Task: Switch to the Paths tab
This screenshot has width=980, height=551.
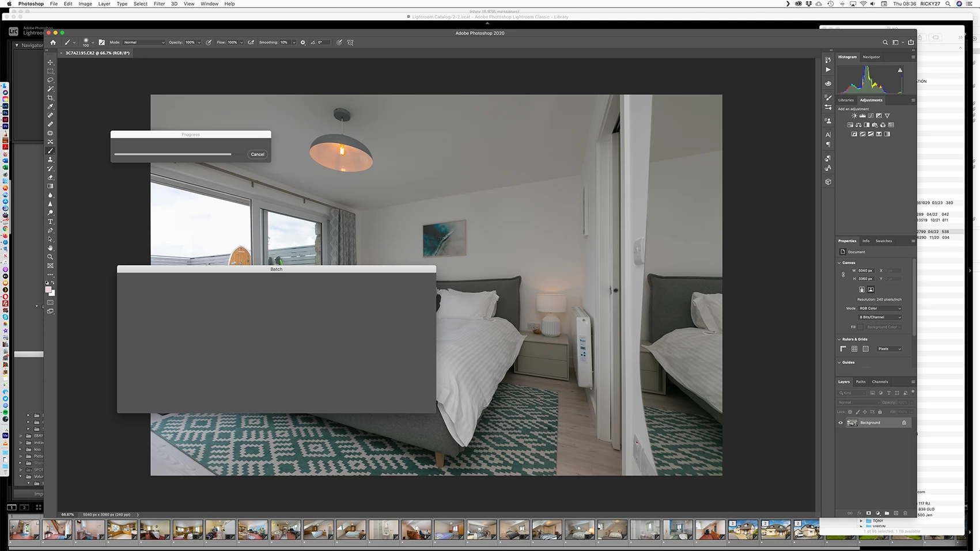Action: click(861, 382)
